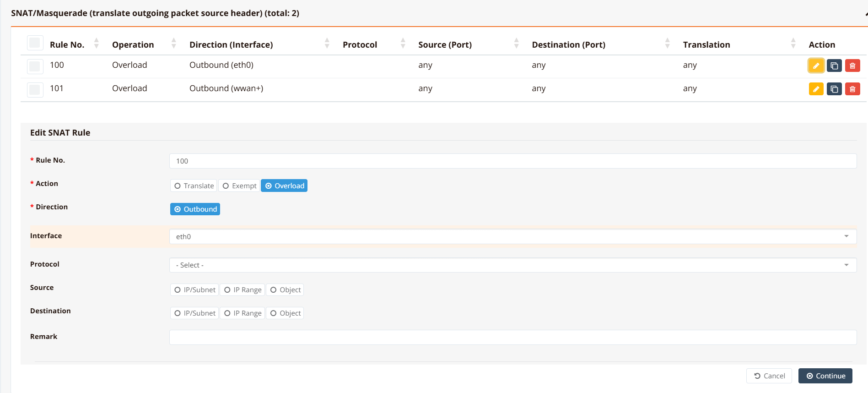Select all rules with header checkbox

point(35,43)
